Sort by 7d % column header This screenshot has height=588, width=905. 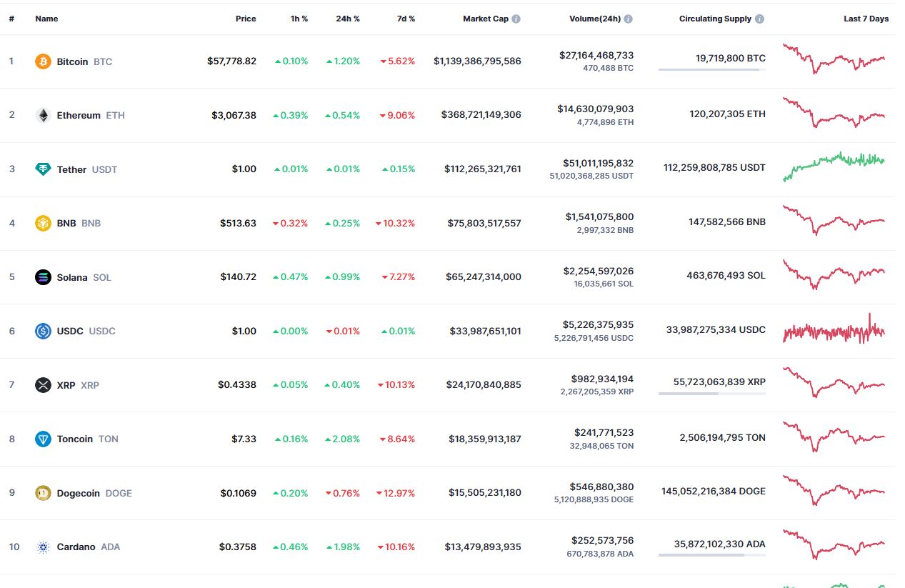pyautogui.click(x=406, y=19)
